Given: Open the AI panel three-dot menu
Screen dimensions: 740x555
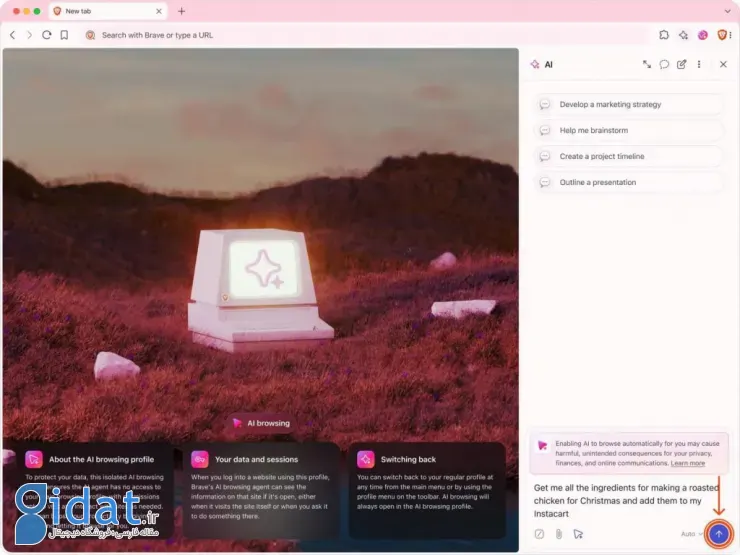Looking at the screenshot, I should click(x=699, y=64).
